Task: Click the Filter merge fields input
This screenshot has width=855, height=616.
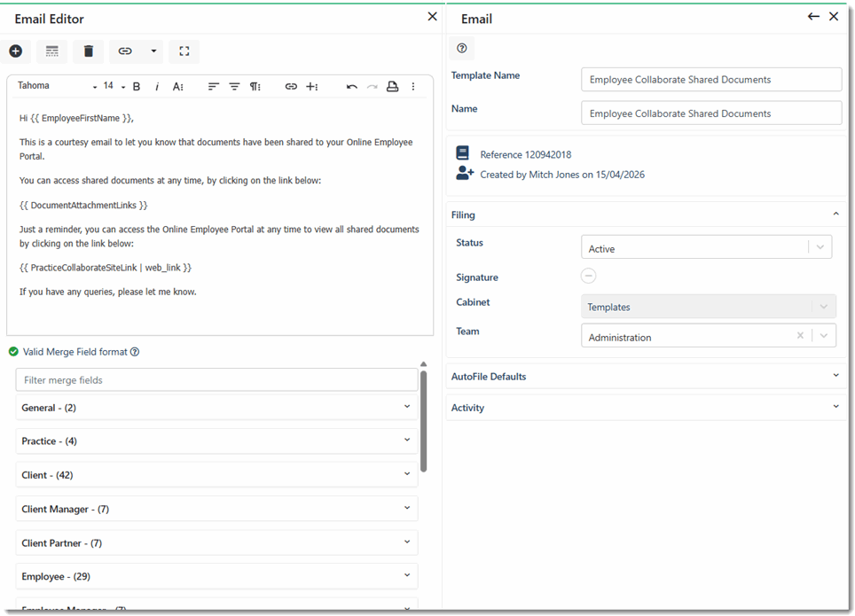Action: (x=216, y=380)
